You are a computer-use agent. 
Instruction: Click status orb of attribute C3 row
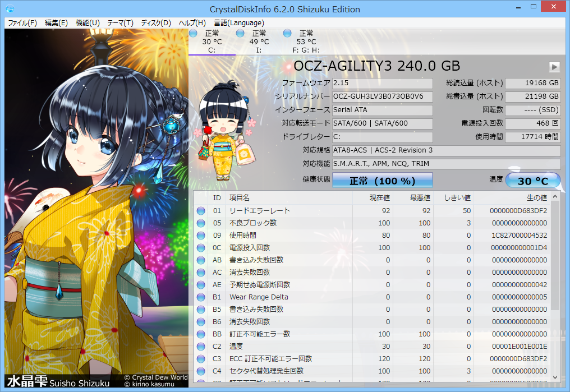(201, 359)
